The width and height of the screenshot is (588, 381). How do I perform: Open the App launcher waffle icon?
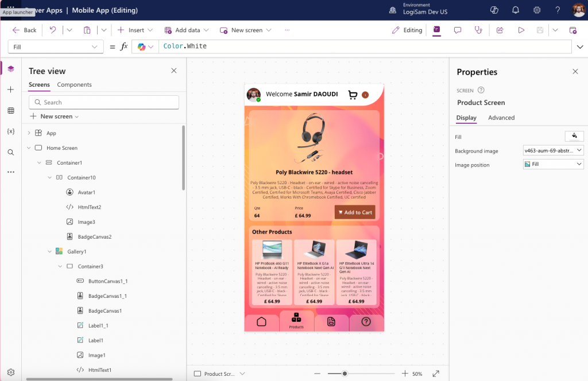point(10,7)
